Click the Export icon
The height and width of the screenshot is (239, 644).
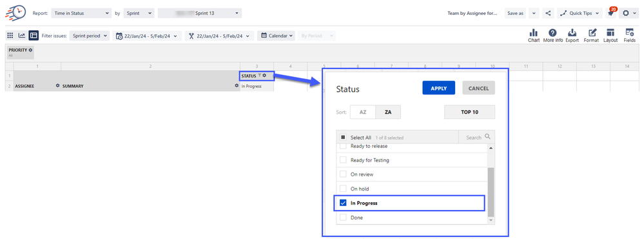(572, 36)
